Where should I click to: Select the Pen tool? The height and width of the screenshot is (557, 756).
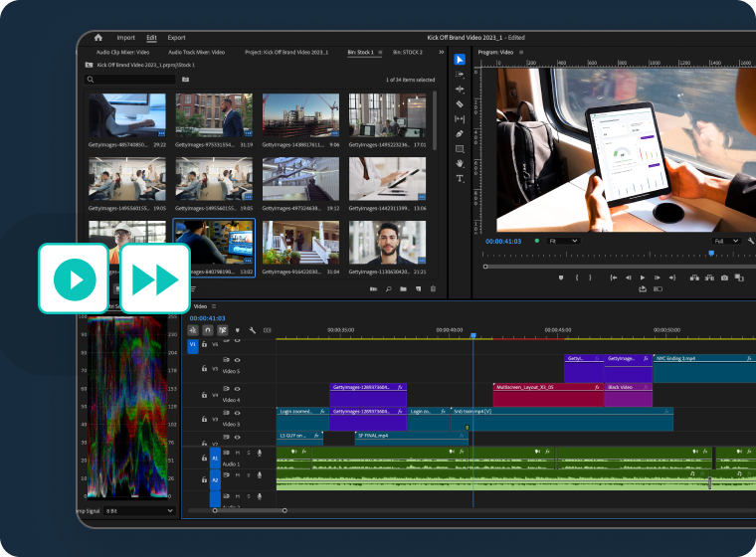(460, 133)
